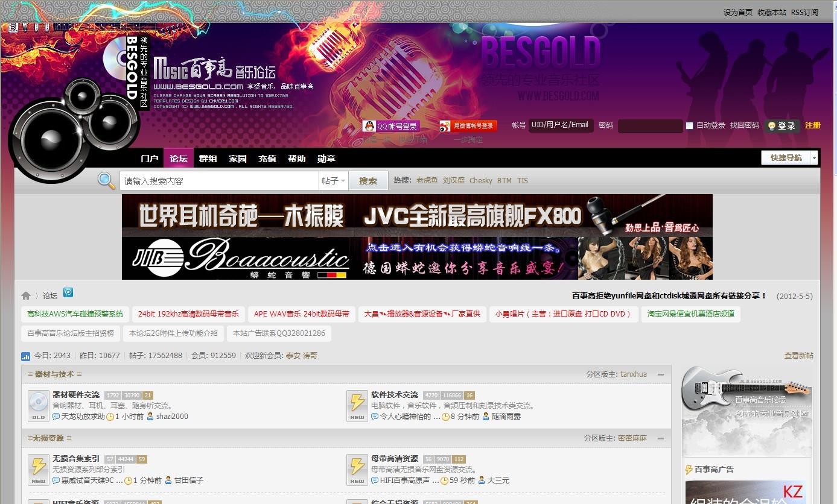
Task: Open the 门户 nav tab
Action: click(x=149, y=159)
